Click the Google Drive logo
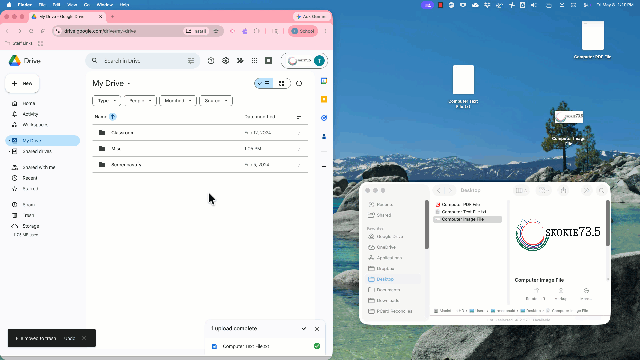Viewport: 640px width, 360px height. (x=15, y=61)
